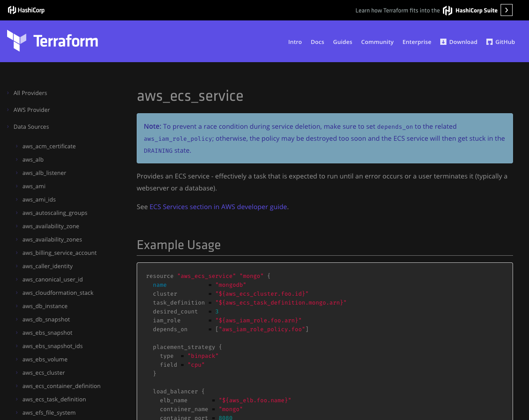Screen dimensions: 529x420
Task: Open aws_ecs_task_definition sidebar entry
Action: (x=54, y=400)
